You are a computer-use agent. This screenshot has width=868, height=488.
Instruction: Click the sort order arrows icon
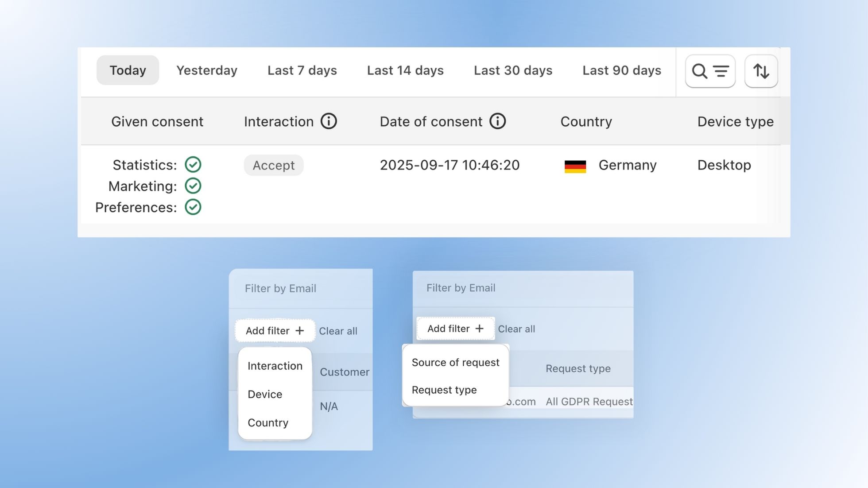coord(761,71)
